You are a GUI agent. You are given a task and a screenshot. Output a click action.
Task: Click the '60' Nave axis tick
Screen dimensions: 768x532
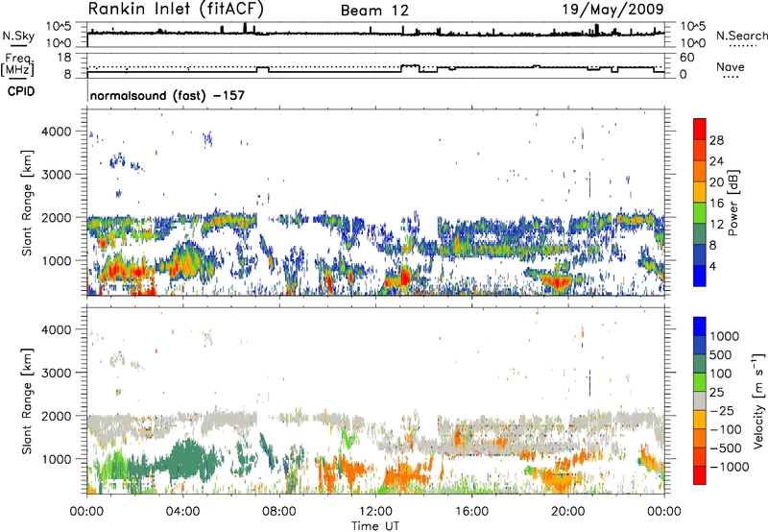coord(687,58)
